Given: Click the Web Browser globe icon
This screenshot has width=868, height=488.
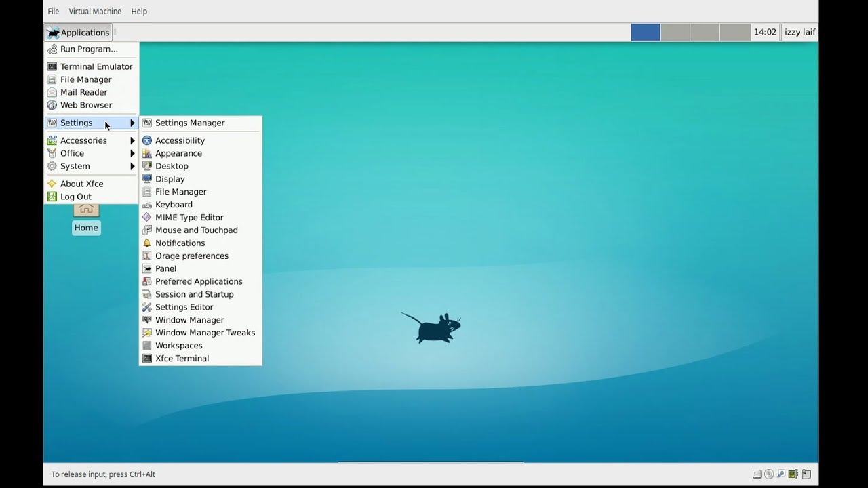Looking at the screenshot, I should (x=52, y=105).
